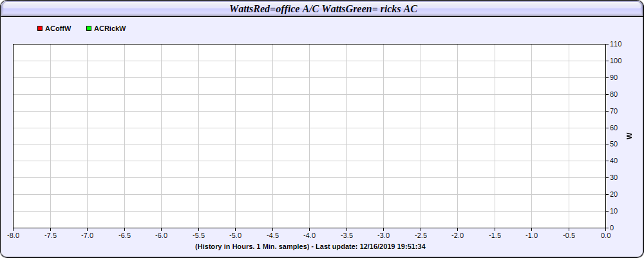The width and height of the screenshot is (644, 258).
Task: Click x-axis label -5.5
Action: click(198, 236)
